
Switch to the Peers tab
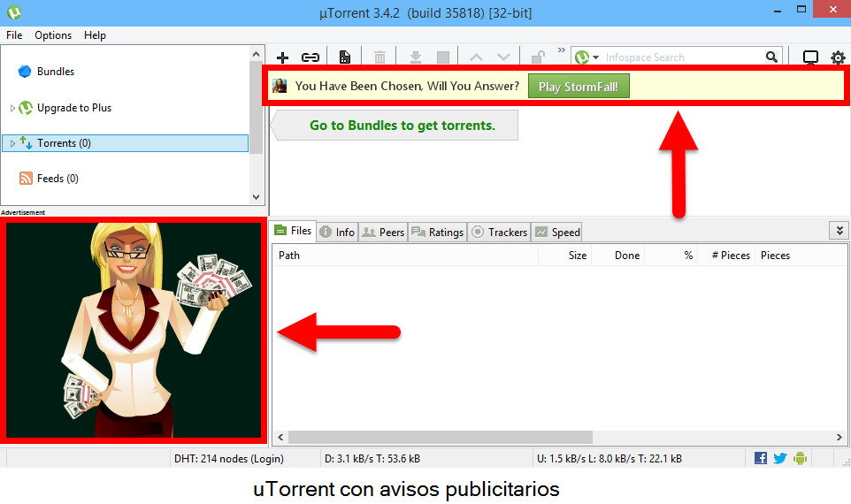[383, 233]
